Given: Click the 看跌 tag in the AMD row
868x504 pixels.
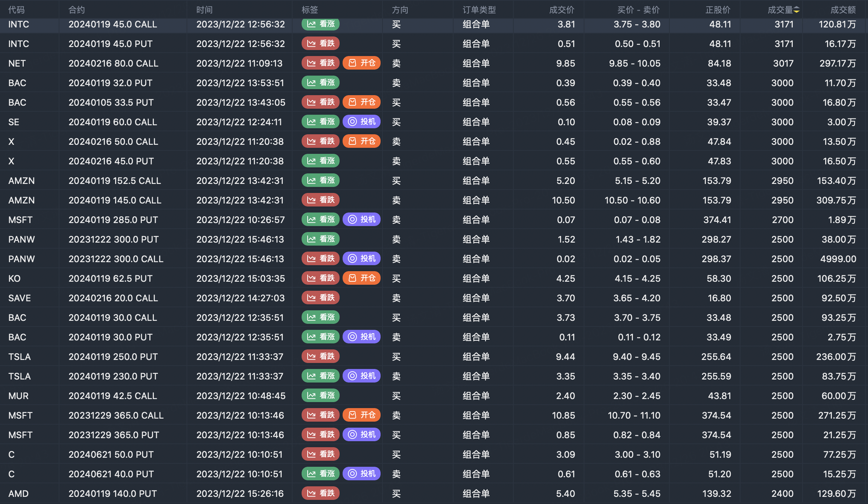Looking at the screenshot, I should pyautogui.click(x=320, y=493).
